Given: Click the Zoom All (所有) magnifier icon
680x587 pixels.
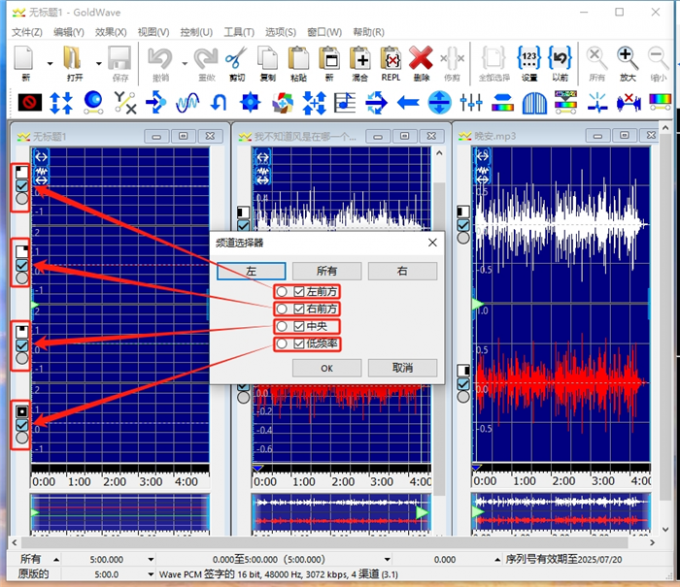Looking at the screenshot, I should coord(597,58).
